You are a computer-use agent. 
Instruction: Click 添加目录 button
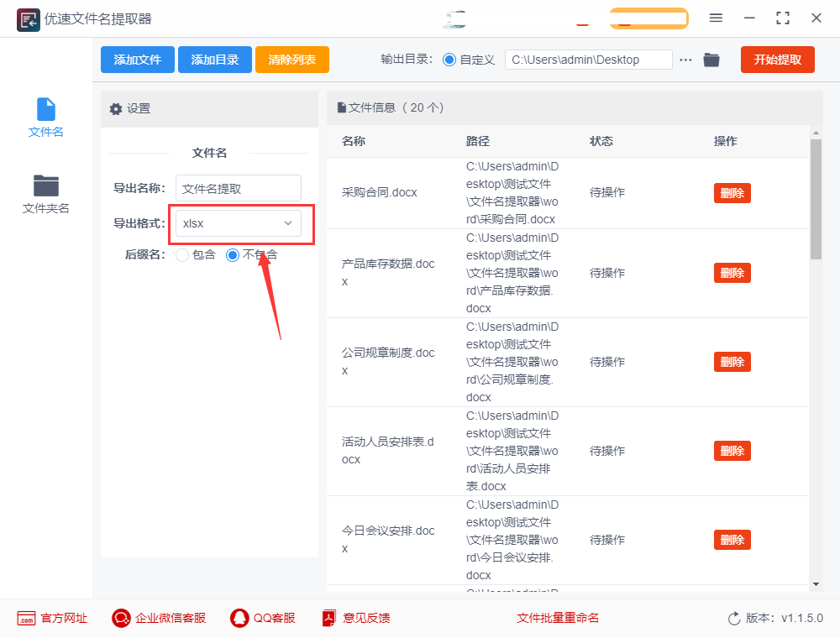(215, 60)
